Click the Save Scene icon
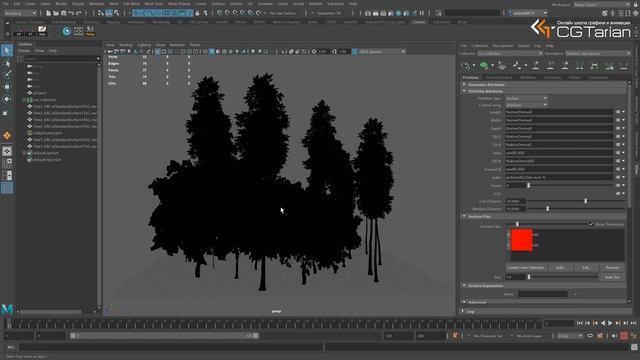This screenshot has width=640, height=360. point(63,13)
